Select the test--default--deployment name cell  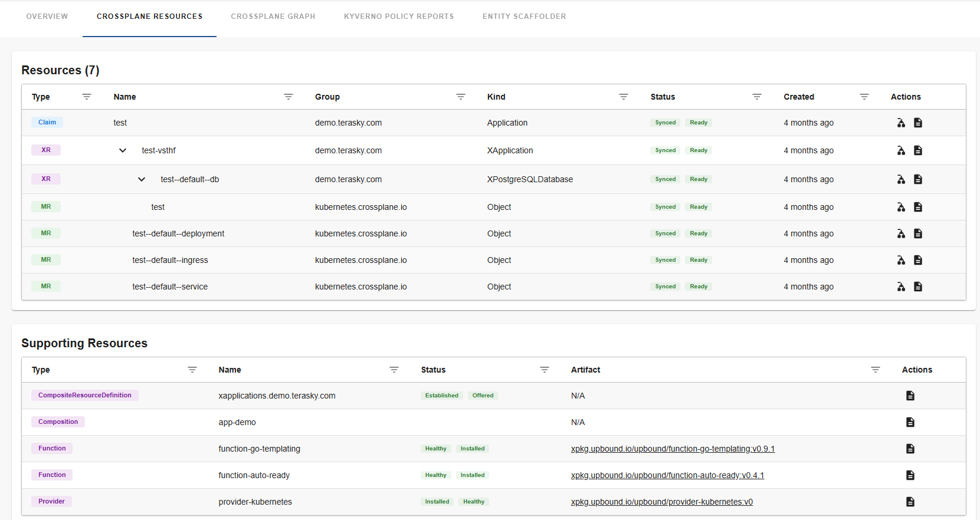tap(178, 233)
